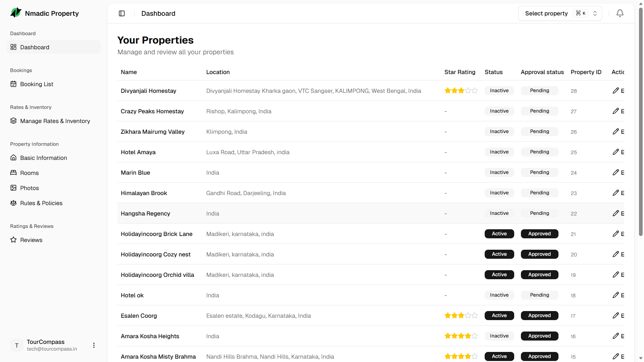The width and height of the screenshot is (644, 362).
Task: Click the Photos icon in the sidebar
Action: pos(13,188)
